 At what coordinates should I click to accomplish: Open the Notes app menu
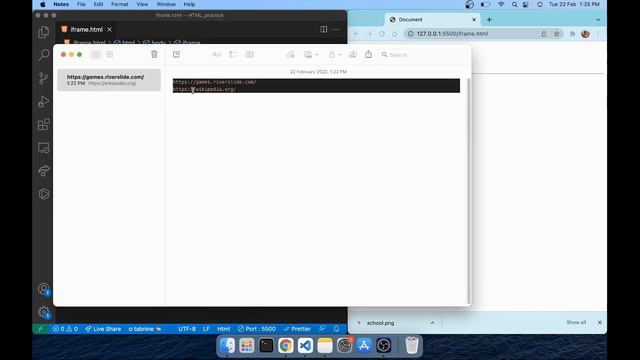point(61,4)
